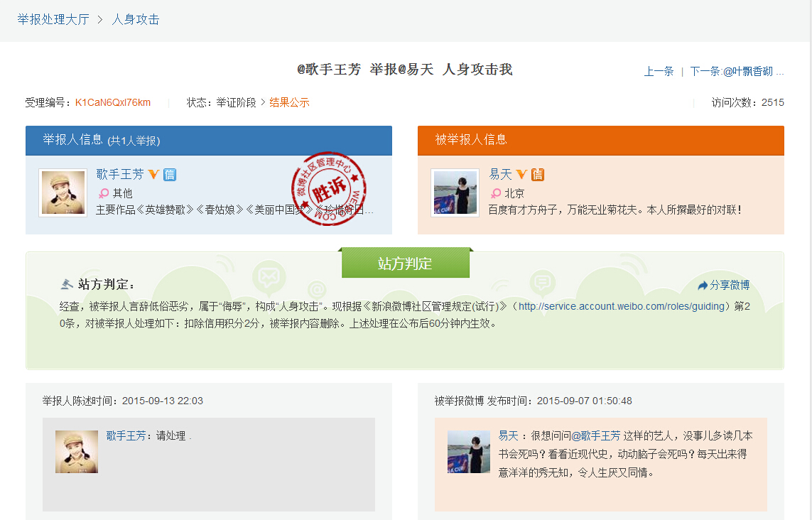Click the gavel icon beside 站方判定 heading

coord(67,284)
